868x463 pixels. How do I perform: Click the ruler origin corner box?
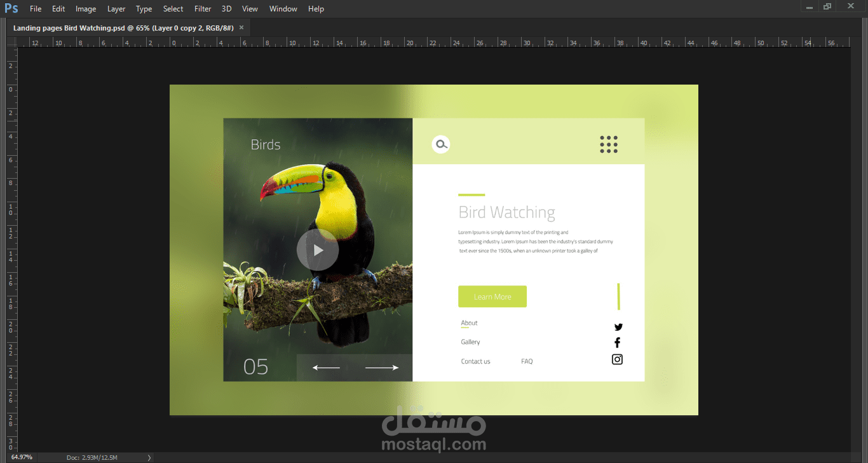click(x=11, y=42)
